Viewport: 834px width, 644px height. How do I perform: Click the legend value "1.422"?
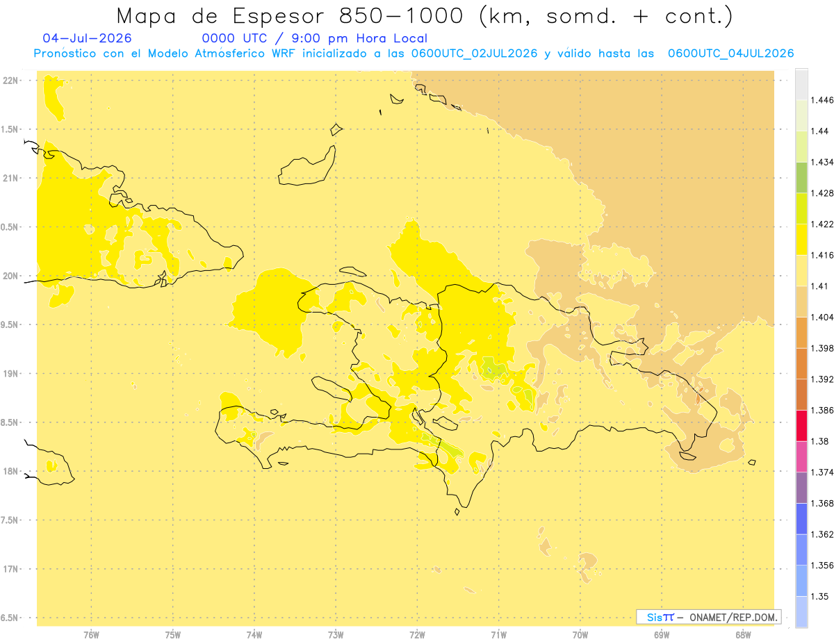[x=823, y=224]
